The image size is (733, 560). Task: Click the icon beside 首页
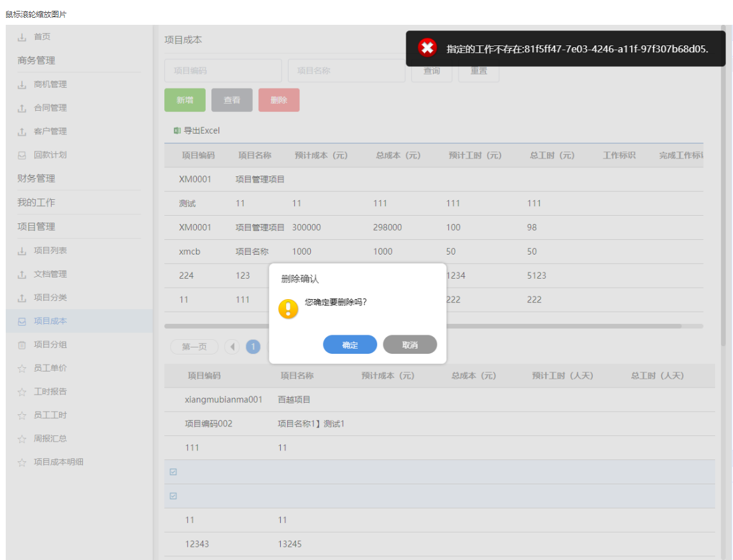click(22, 37)
